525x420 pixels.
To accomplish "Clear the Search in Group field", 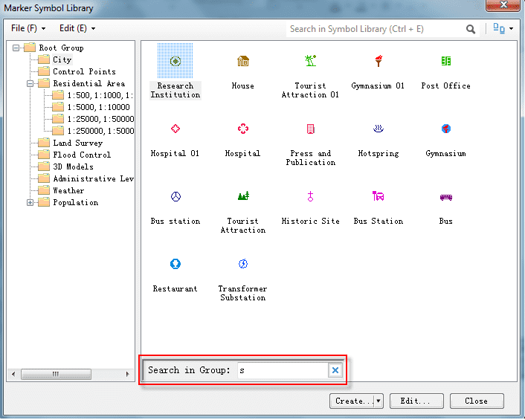I will [x=335, y=370].
